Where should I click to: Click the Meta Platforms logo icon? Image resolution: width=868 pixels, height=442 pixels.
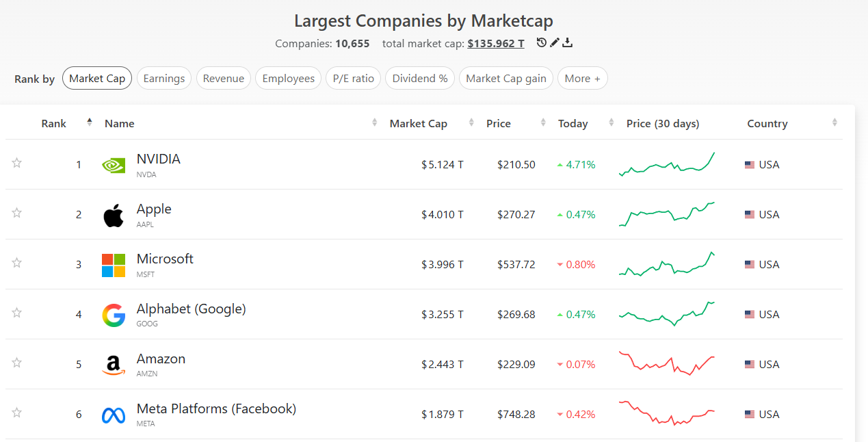pos(114,415)
